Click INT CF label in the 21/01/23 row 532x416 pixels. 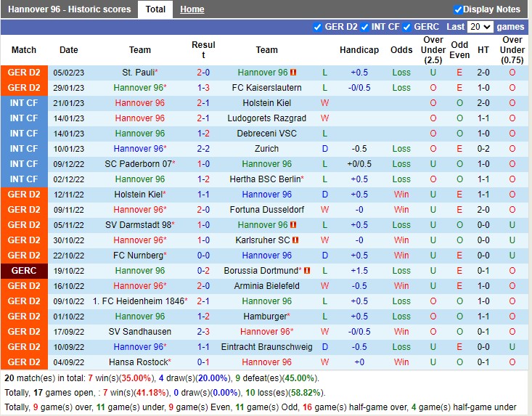pos(24,103)
